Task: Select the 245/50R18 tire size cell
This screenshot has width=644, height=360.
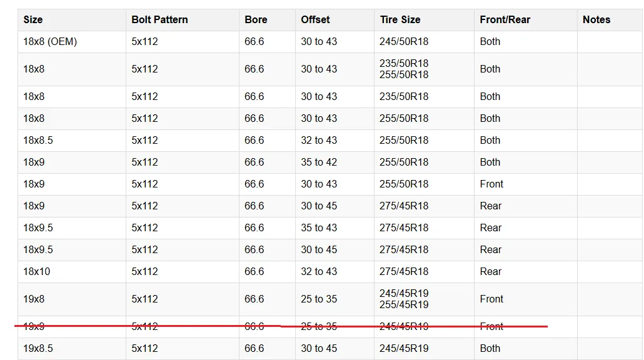Action: (404, 41)
